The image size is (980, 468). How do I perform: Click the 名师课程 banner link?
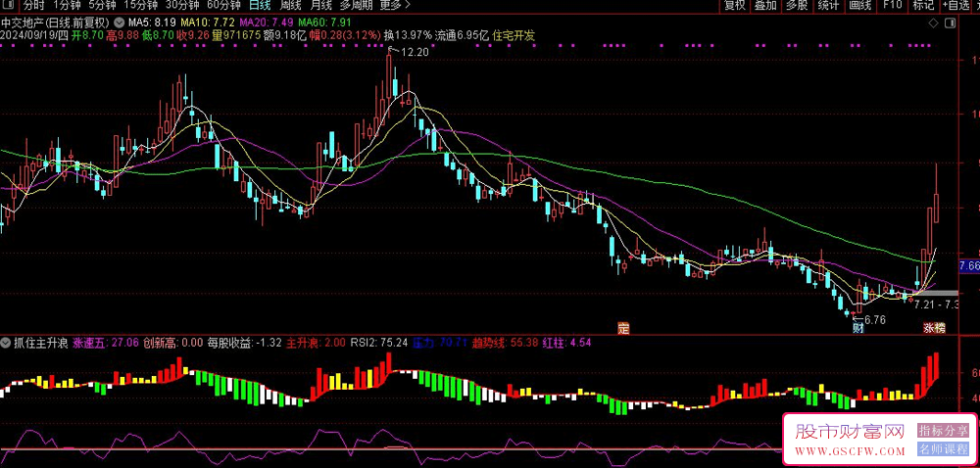tap(944, 448)
